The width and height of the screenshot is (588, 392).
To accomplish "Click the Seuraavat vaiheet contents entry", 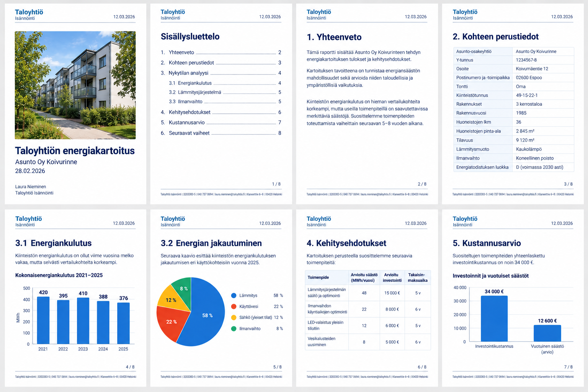I will click(x=221, y=133).
